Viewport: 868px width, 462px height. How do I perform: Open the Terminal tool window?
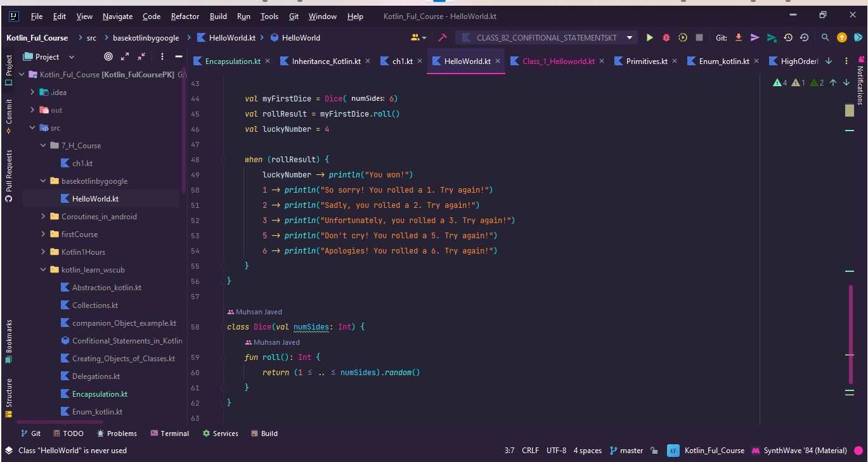coord(169,433)
